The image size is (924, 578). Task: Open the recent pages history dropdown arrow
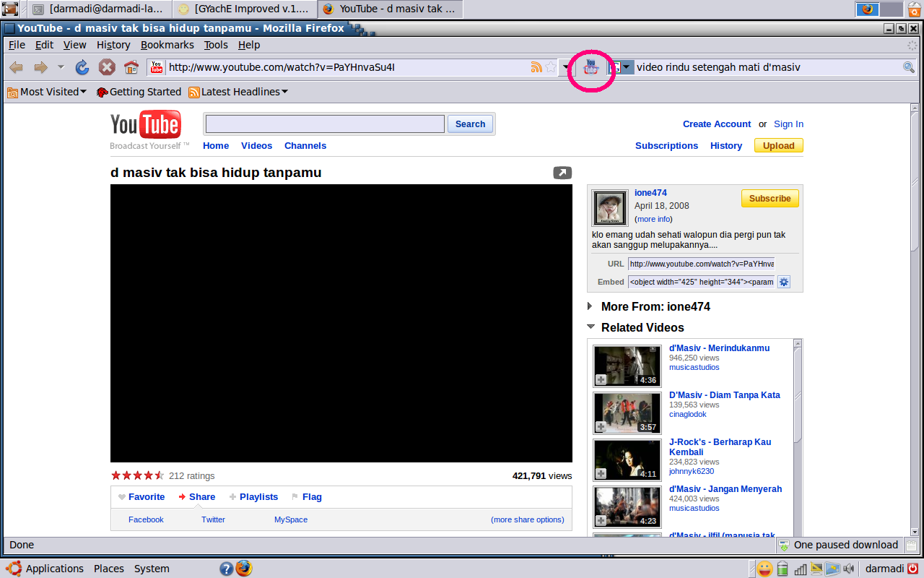[x=61, y=67]
